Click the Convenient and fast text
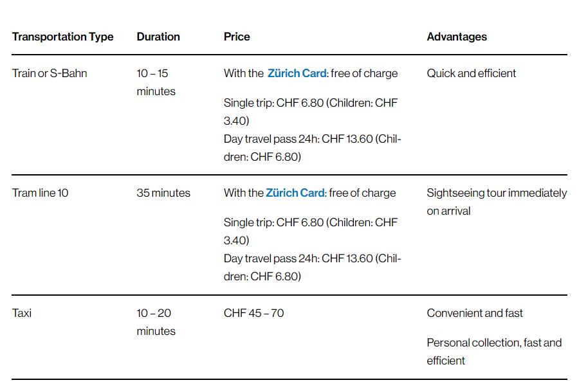Screen dimensions: 588x387 (x=475, y=313)
